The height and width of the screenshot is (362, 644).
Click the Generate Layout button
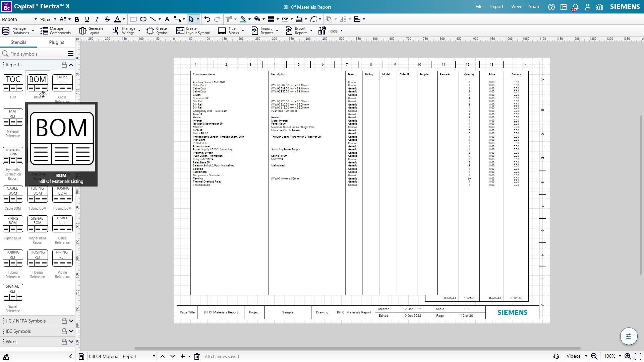(x=91, y=31)
